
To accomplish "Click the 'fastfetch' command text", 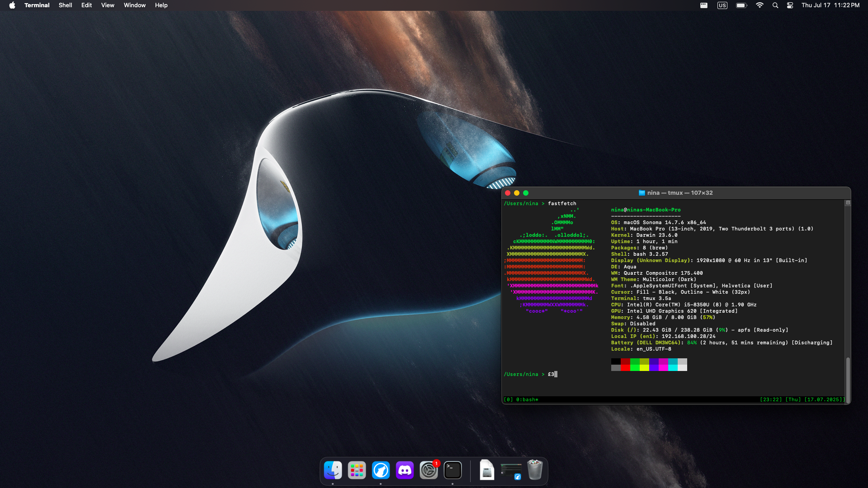I will point(562,204).
